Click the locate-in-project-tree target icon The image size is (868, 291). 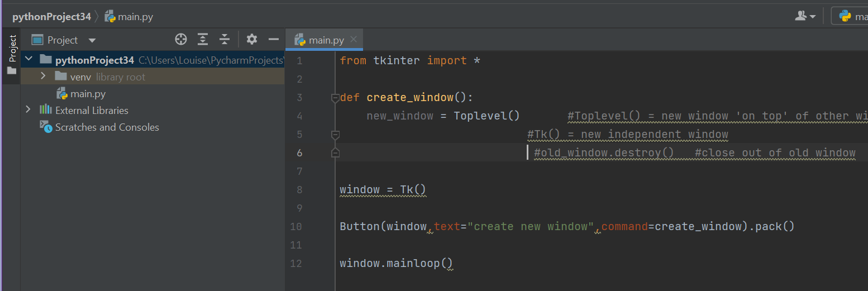180,39
